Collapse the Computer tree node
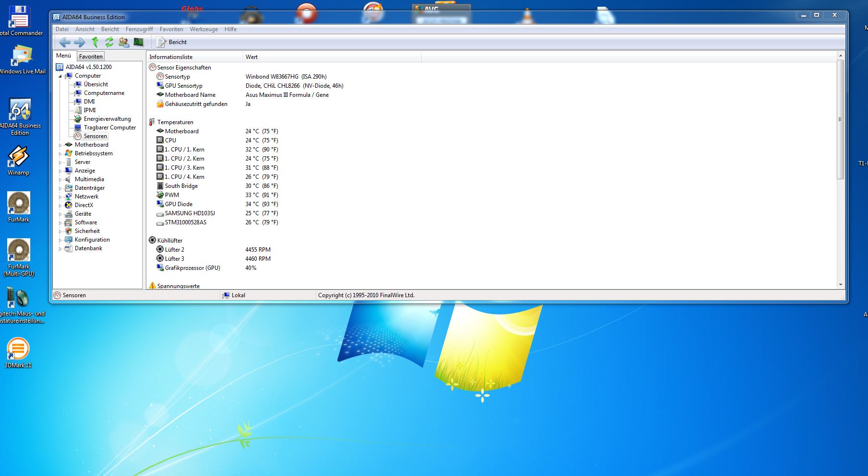This screenshot has height=476, width=868. [60, 76]
